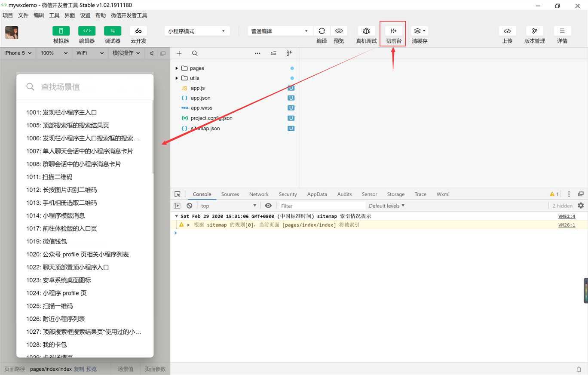Click the 上传 upload icon
The width and height of the screenshot is (588, 375).
[507, 31]
